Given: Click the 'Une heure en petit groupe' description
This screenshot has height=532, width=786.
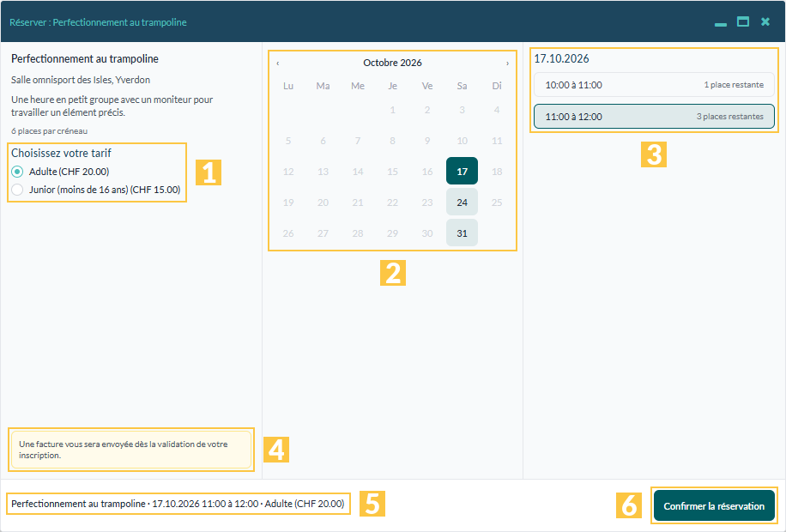Looking at the screenshot, I should coord(112,106).
